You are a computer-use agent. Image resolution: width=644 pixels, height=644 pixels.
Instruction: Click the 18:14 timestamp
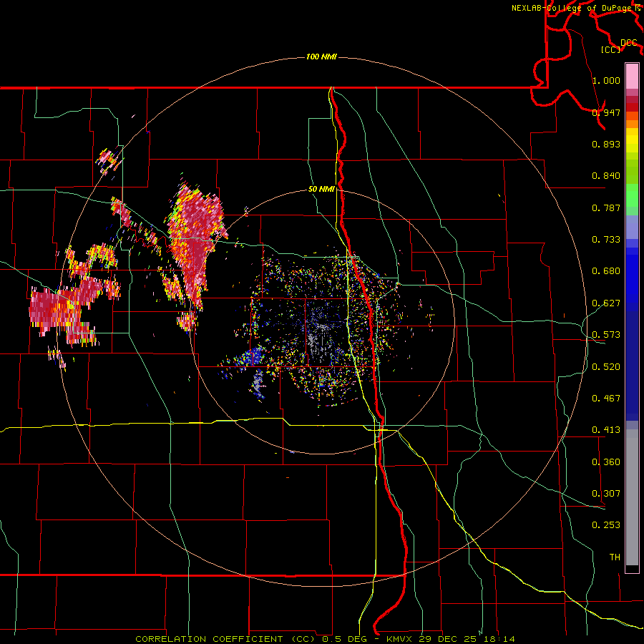pyautogui.click(x=498, y=639)
